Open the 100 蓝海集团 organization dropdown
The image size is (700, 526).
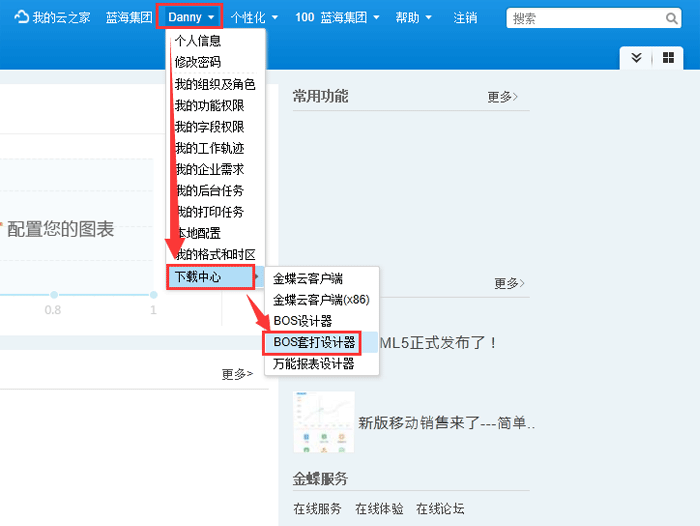(x=337, y=17)
